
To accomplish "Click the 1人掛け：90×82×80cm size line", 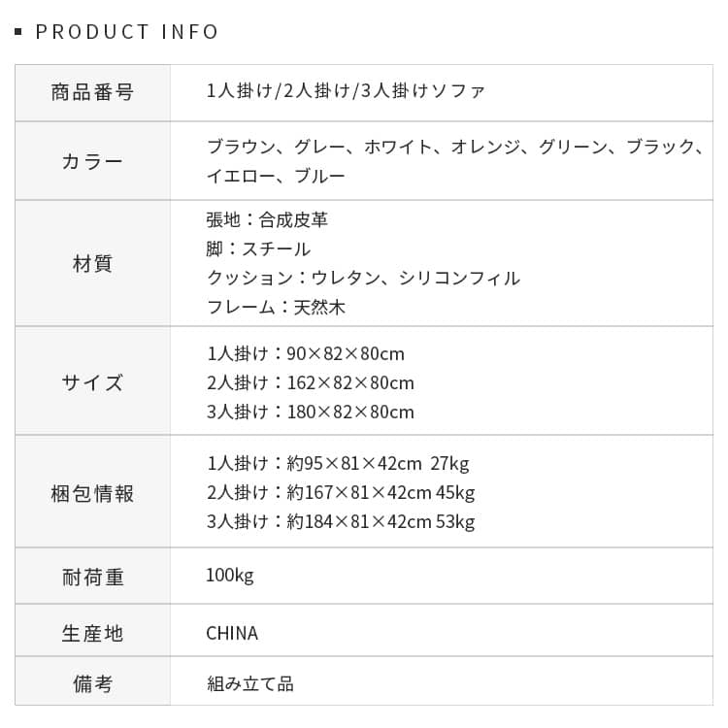I will coord(305,353).
